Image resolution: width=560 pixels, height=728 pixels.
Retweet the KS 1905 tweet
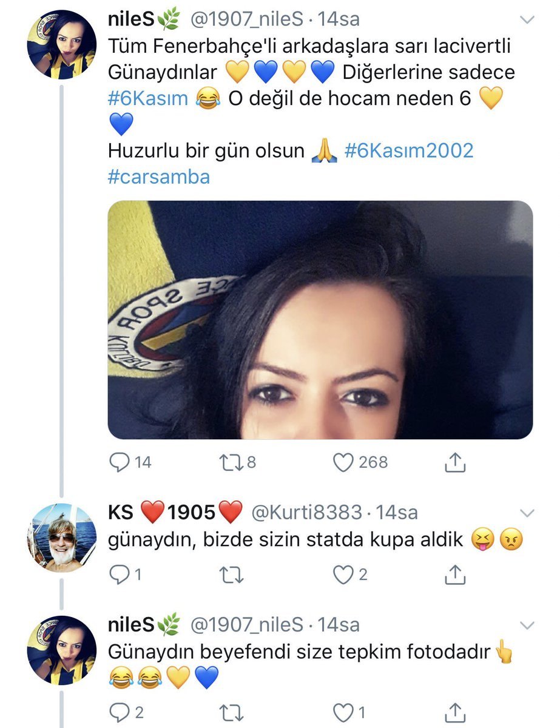coord(231,574)
